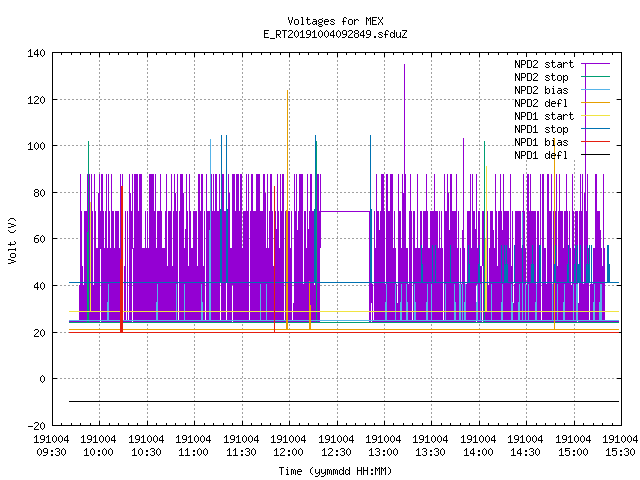This screenshot has width=640, height=480.
Task: Click the black NPD1 defl line at -10 V
Action: coord(344,402)
